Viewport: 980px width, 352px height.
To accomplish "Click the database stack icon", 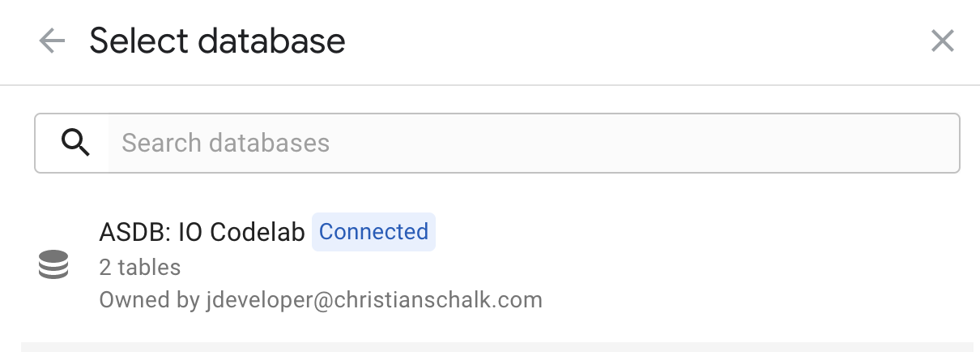I will (x=53, y=265).
